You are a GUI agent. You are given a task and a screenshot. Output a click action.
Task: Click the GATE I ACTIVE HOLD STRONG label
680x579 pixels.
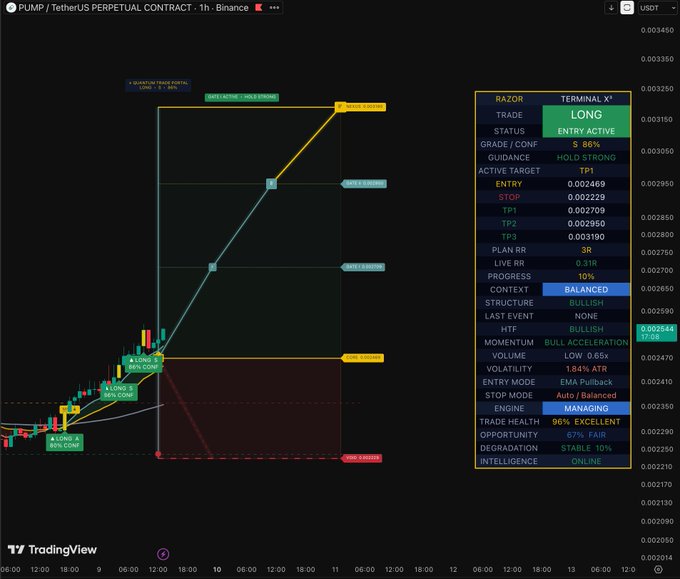[242, 97]
